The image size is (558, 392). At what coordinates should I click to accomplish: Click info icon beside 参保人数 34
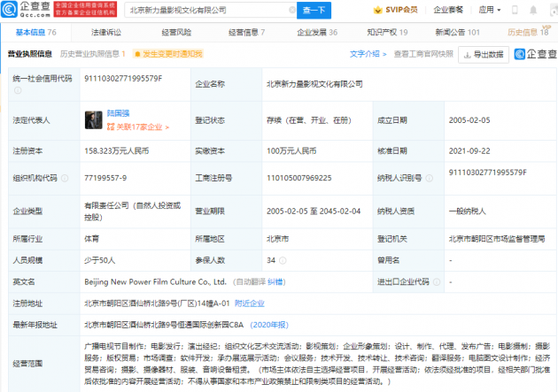[x=283, y=260]
